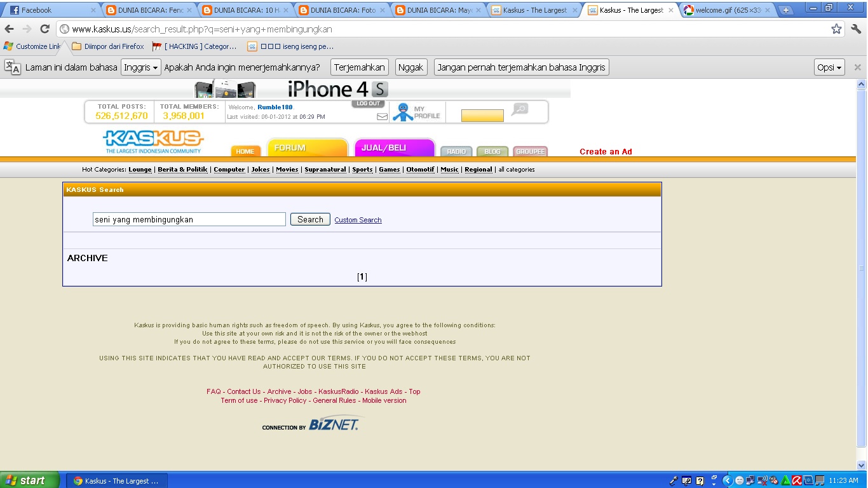Open the Diimpor dari Firefox bookmark folder
The height and width of the screenshot is (488, 868).
pyautogui.click(x=108, y=46)
